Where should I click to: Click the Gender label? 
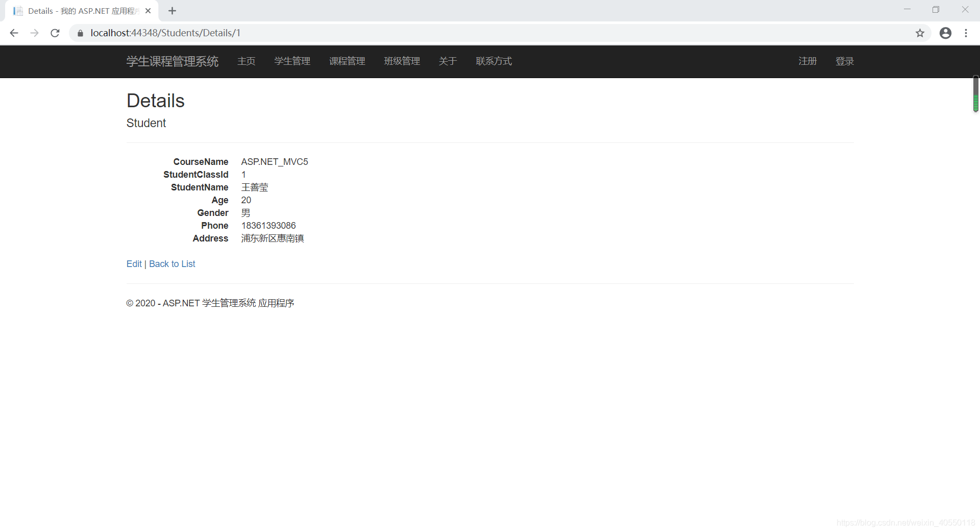213,213
